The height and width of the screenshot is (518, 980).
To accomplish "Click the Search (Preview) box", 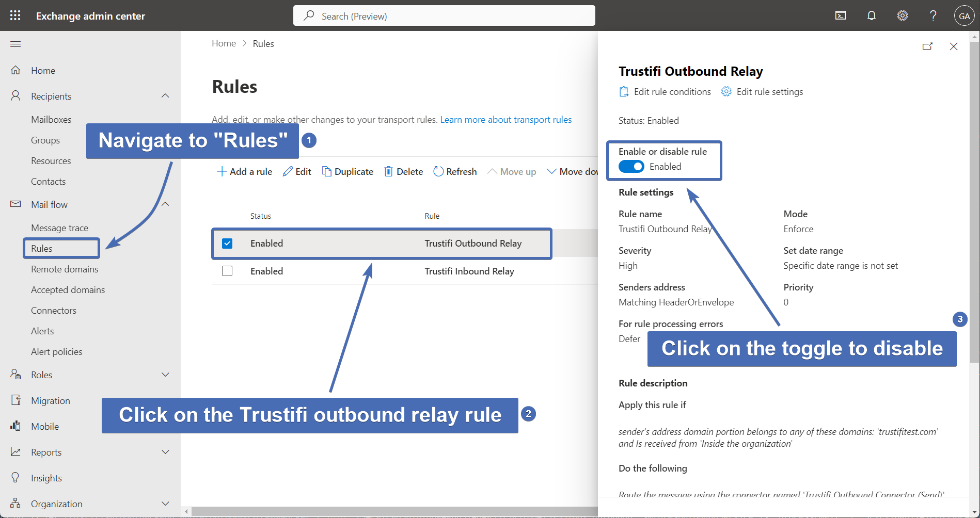I will 444,15.
